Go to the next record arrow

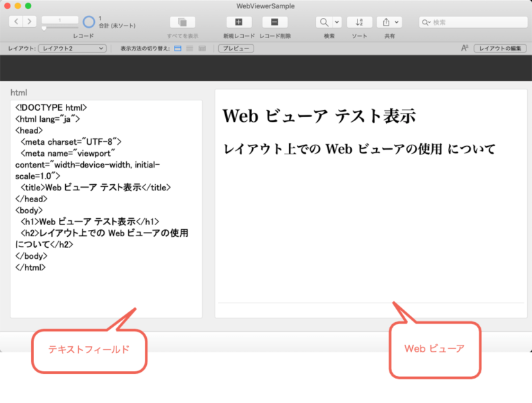[x=29, y=22]
